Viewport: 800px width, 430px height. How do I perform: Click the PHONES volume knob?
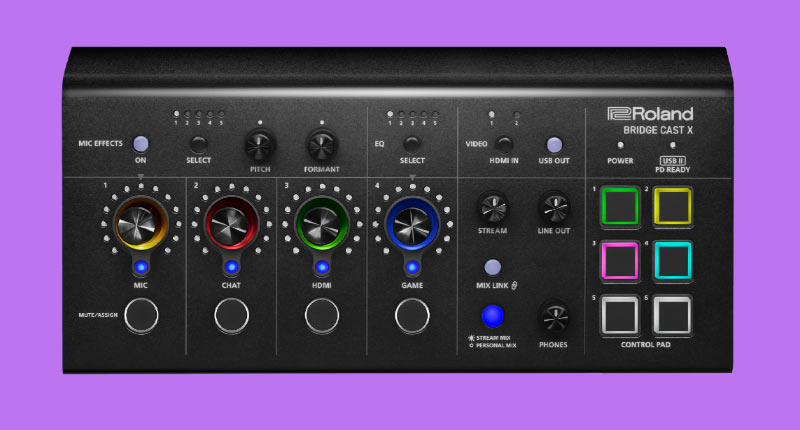pyautogui.click(x=554, y=317)
